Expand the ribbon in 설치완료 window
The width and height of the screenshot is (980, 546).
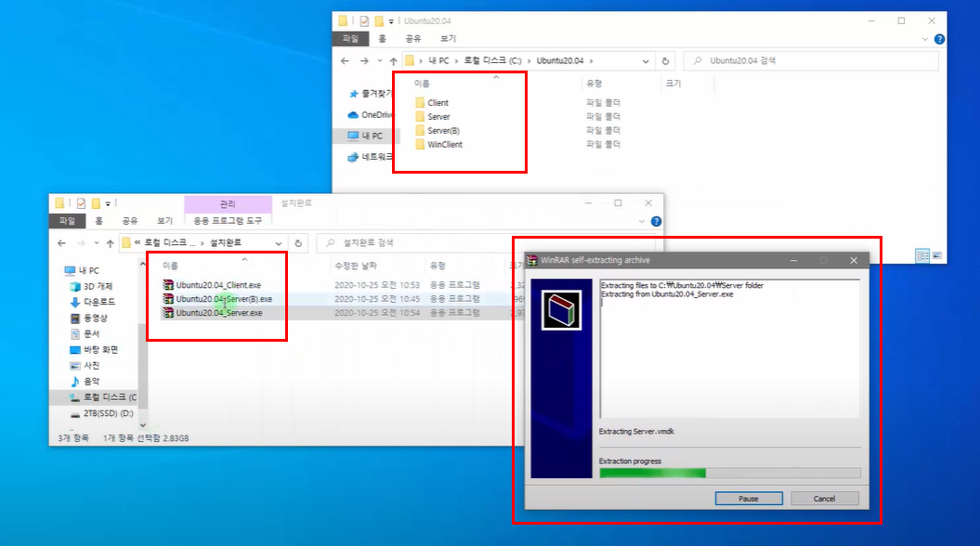pyautogui.click(x=642, y=221)
